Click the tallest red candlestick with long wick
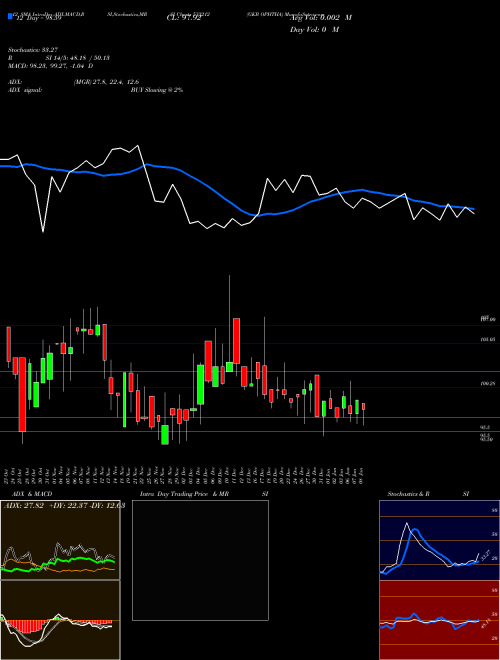Viewport: 500px width, 660px height. (22, 394)
